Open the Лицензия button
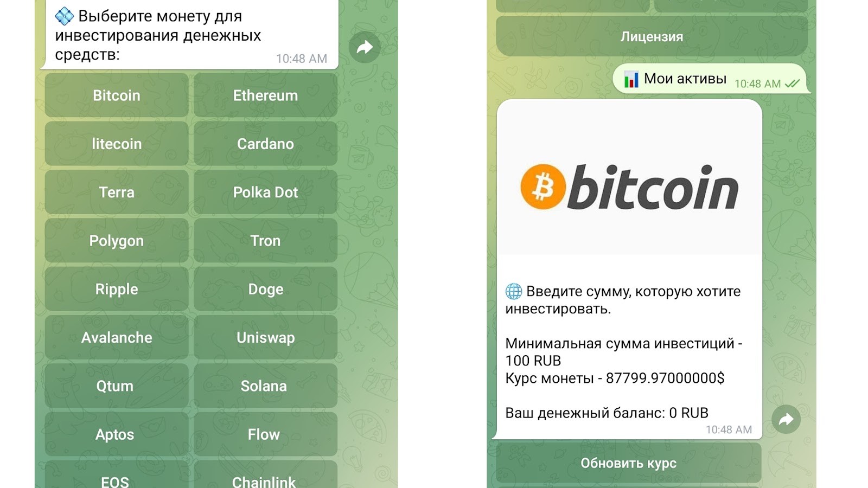Screen dimensions: 868x488 [652, 36]
